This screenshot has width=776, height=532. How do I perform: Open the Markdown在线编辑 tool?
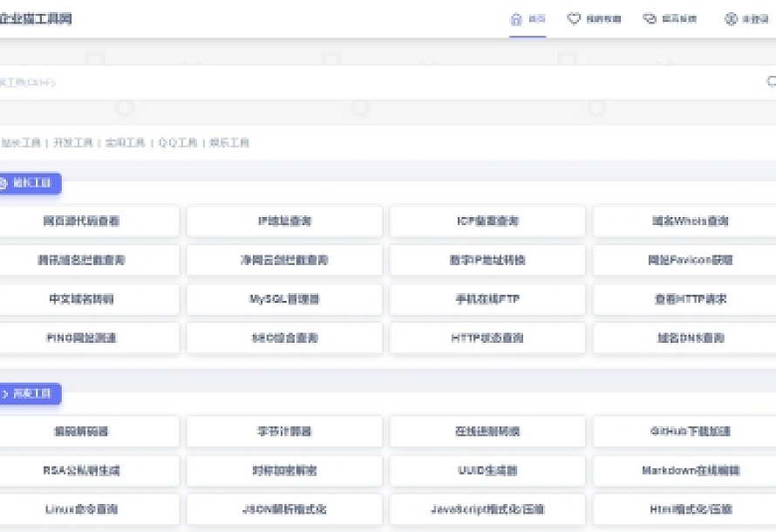pos(690,470)
